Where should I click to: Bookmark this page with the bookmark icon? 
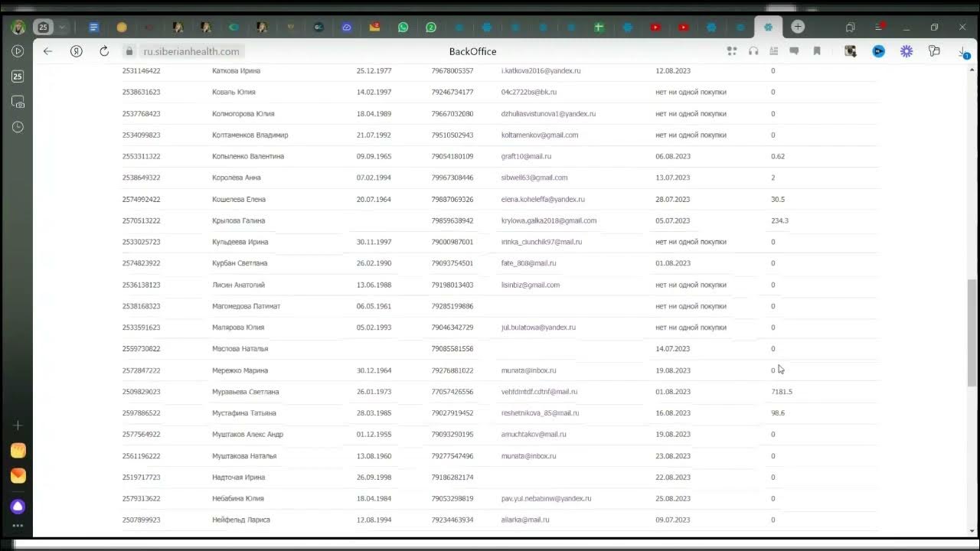point(817,51)
